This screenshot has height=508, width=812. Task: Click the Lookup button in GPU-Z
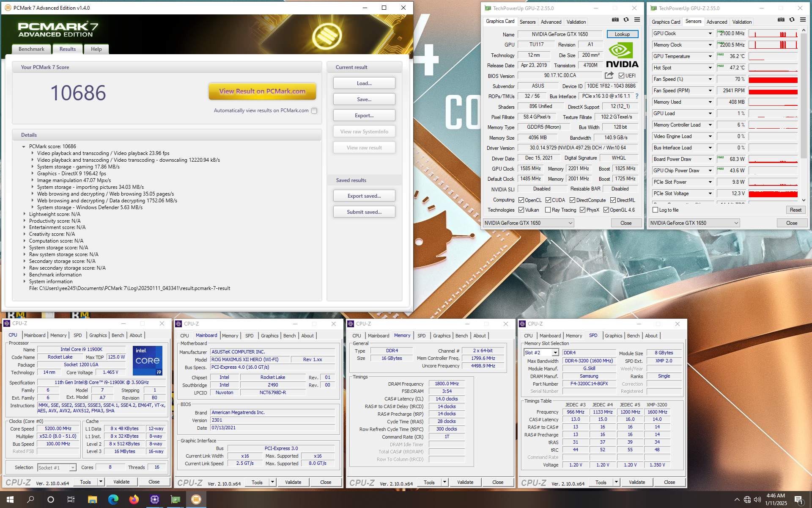pos(622,34)
